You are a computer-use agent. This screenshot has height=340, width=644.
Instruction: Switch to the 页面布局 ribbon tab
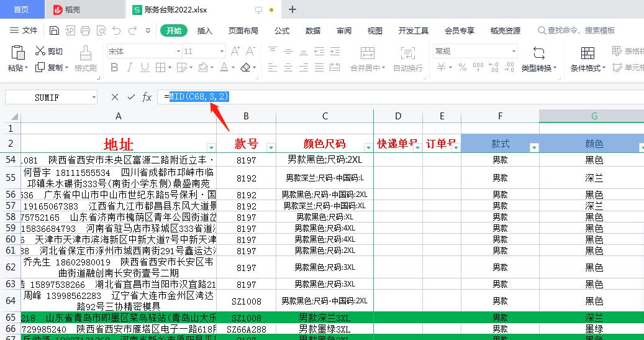[243, 31]
